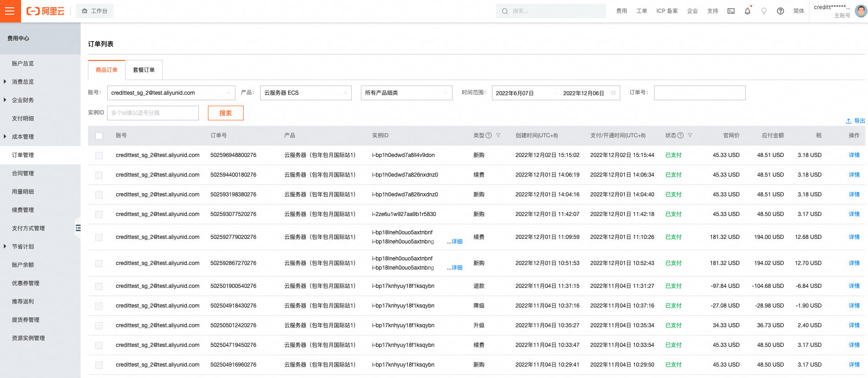Click the 订单号 input field
The image size is (868, 378).
[699, 93]
